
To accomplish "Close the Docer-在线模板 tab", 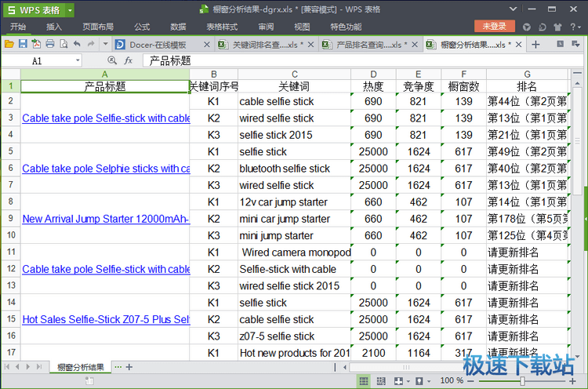I will (x=207, y=44).
